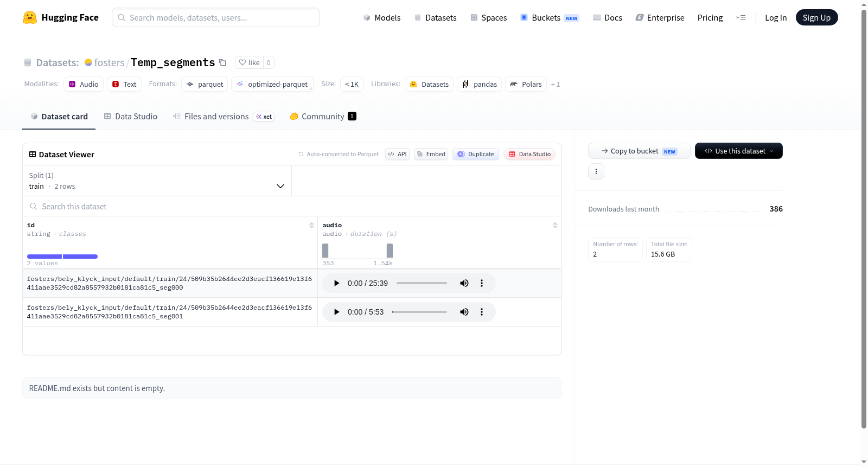Viewport: 868px width, 467px height.
Task: View Pricing
Action: [x=710, y=18]
